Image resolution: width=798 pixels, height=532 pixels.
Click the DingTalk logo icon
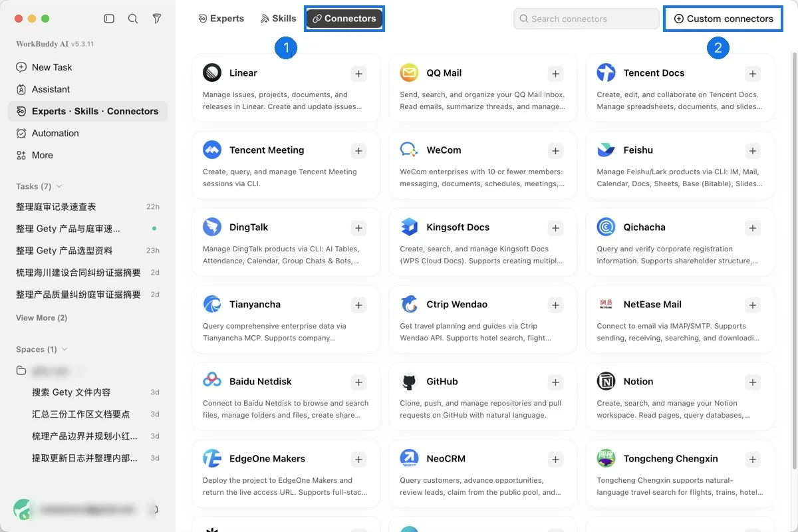tap(212, 227)
